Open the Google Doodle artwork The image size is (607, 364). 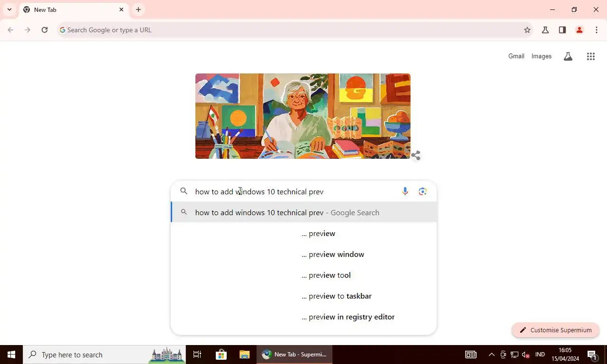[x=303, y=116]
